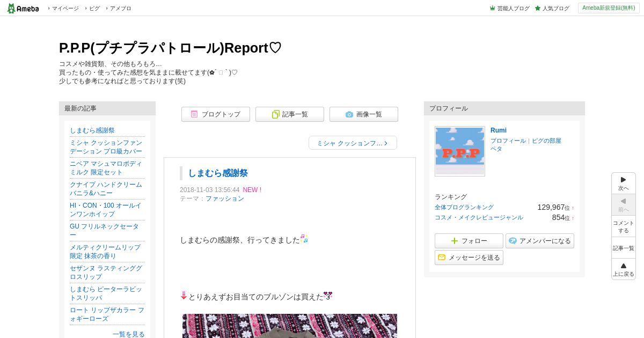The image size is (644, 338).
Task: Click 一覧を見る link in sidebar
Action: 129,334
